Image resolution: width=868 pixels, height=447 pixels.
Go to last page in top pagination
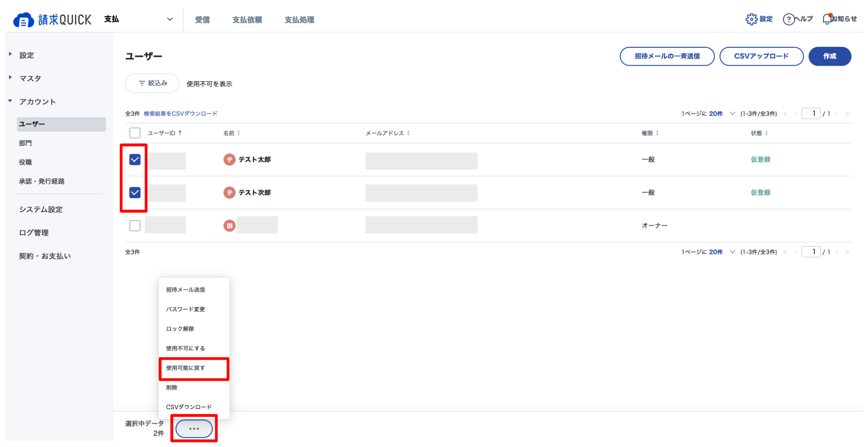[x=847, y=114]
